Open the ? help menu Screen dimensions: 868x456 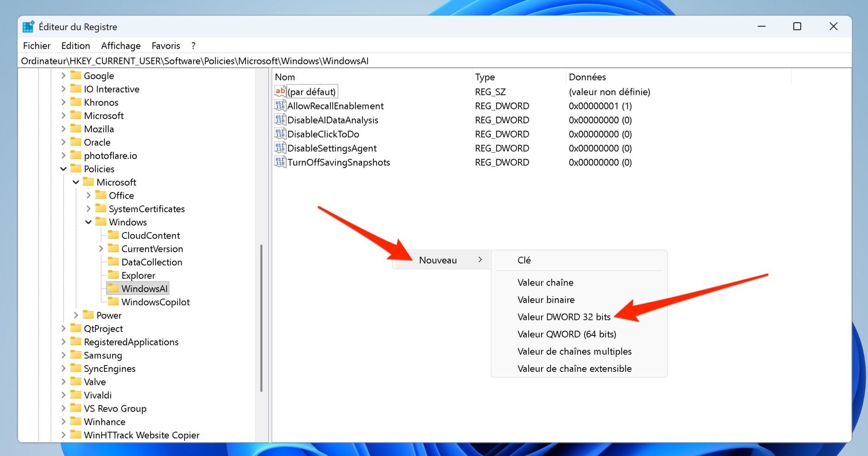click(x=193, y=46)
